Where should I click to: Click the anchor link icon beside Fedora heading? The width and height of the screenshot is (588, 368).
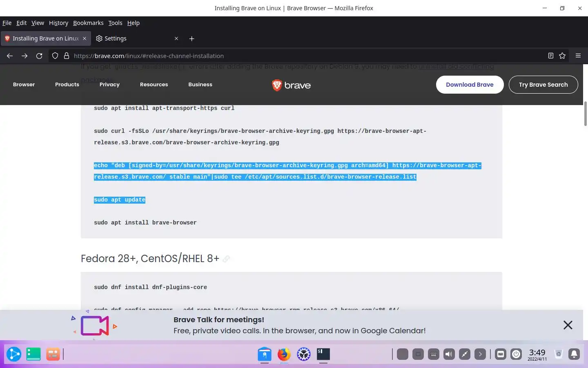point(226,259)
